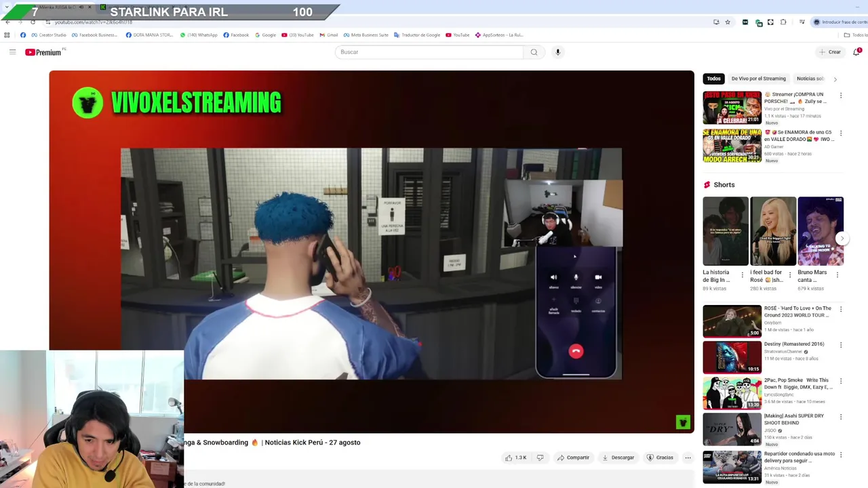Click the Compartir share button
This screenshot has height=488, width=868.
[x=573, y=457]
